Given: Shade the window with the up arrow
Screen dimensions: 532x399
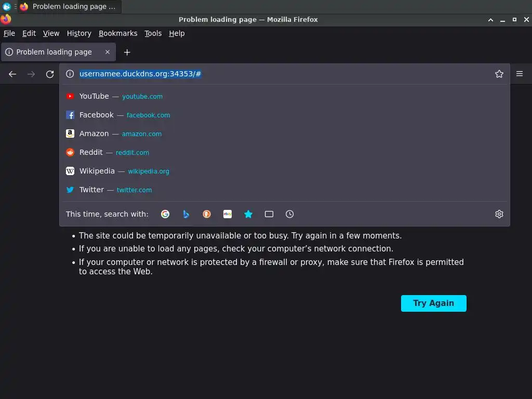Looking at the screenshot, I should coord(490,20).
